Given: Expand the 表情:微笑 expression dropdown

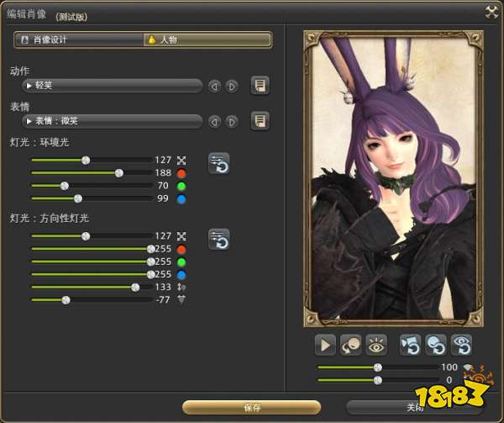Looking at the screenshot, I should [113, 120].
